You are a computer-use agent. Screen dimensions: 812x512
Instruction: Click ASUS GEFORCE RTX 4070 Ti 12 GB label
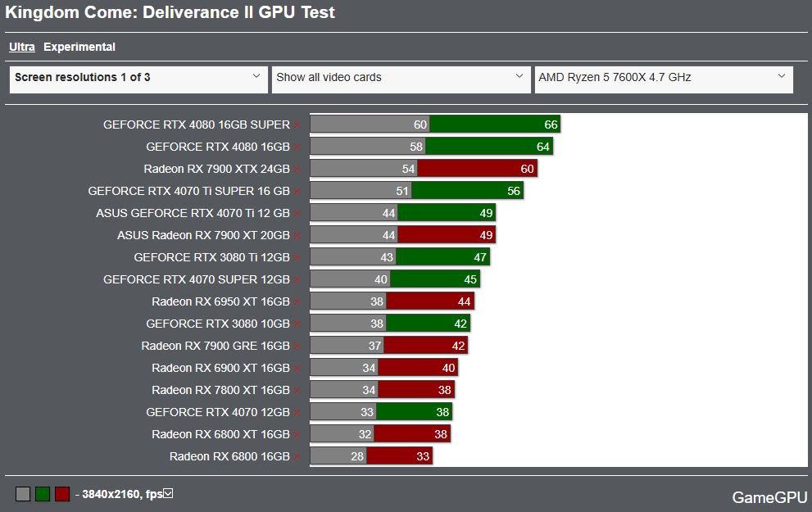pos(193,213)
